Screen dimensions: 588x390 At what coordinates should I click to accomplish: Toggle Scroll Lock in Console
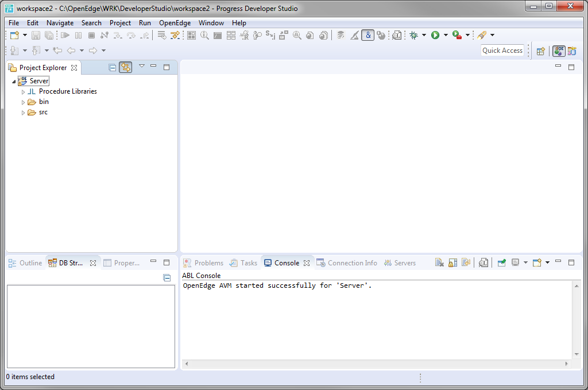point(452,263)
